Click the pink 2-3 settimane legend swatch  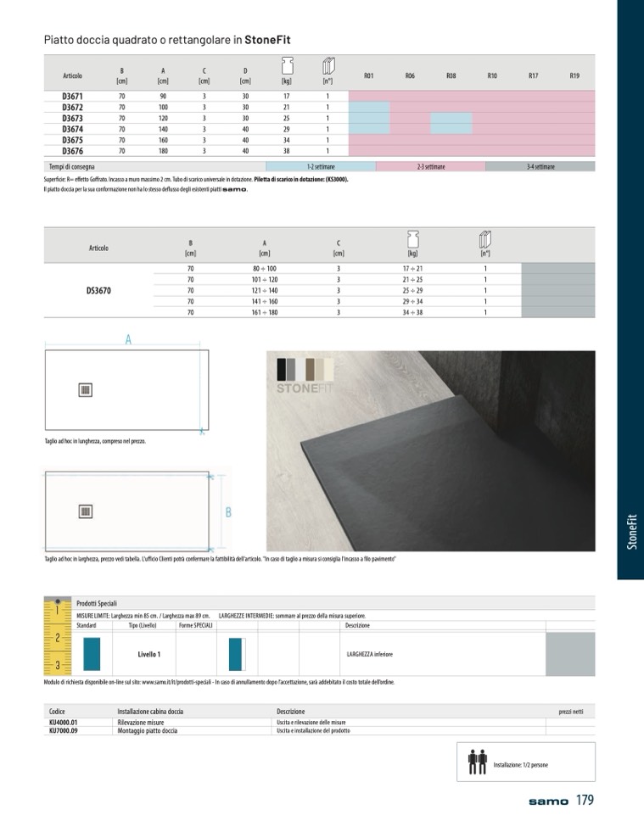click(x=430, y=167)
